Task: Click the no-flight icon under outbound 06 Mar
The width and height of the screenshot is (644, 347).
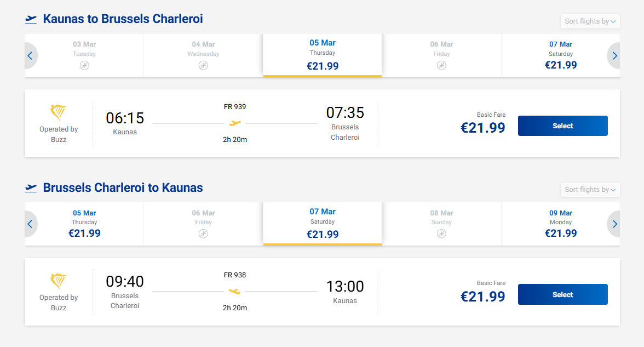Action: click(x=441, y=65)
